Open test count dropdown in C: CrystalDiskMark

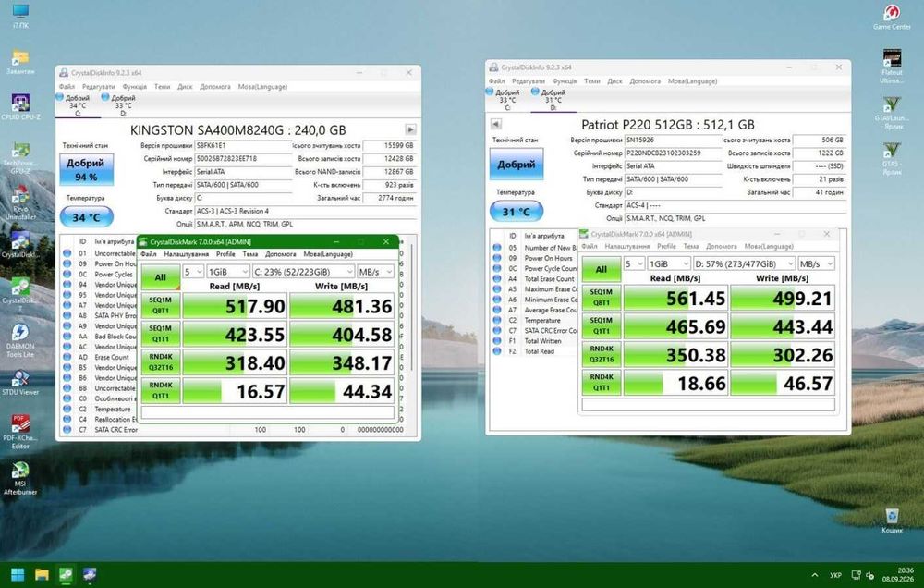193,272
